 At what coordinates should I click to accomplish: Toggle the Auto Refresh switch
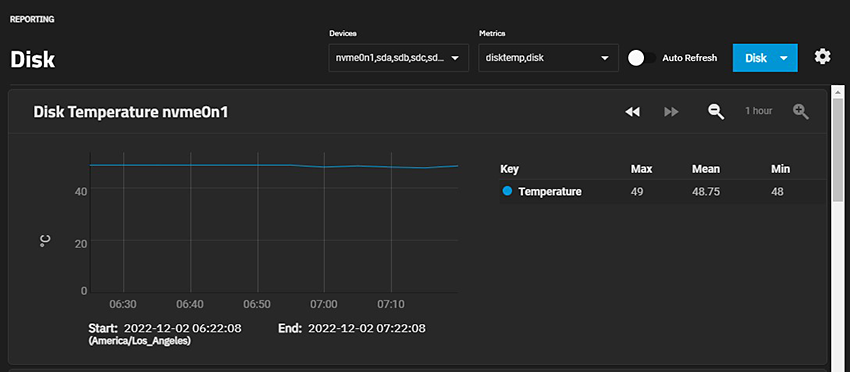point(641,58)
